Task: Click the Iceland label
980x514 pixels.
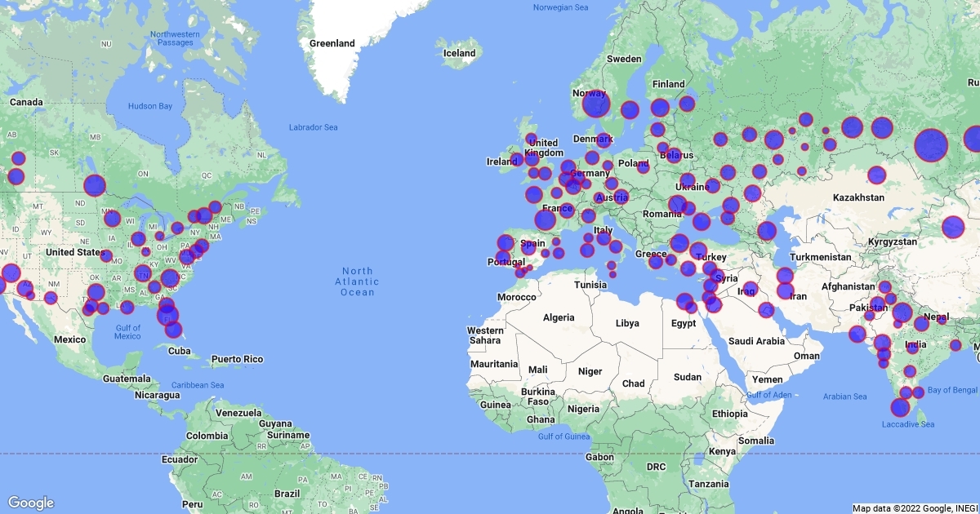Action: tap(459, 53)
